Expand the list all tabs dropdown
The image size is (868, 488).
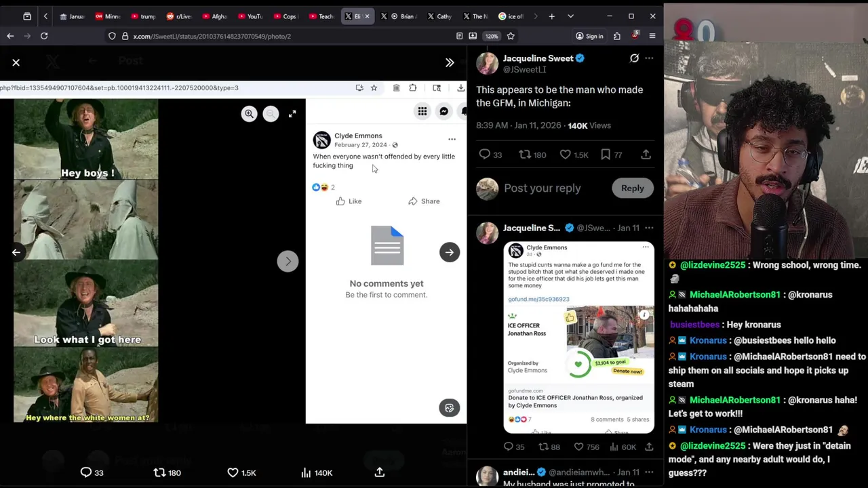pyautogui.click(x=570, y=16)
